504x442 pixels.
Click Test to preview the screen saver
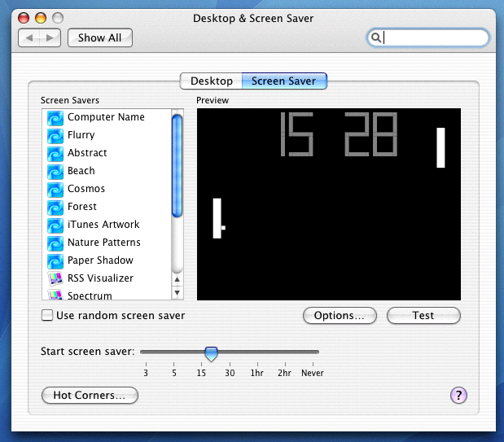click(423, 316)
